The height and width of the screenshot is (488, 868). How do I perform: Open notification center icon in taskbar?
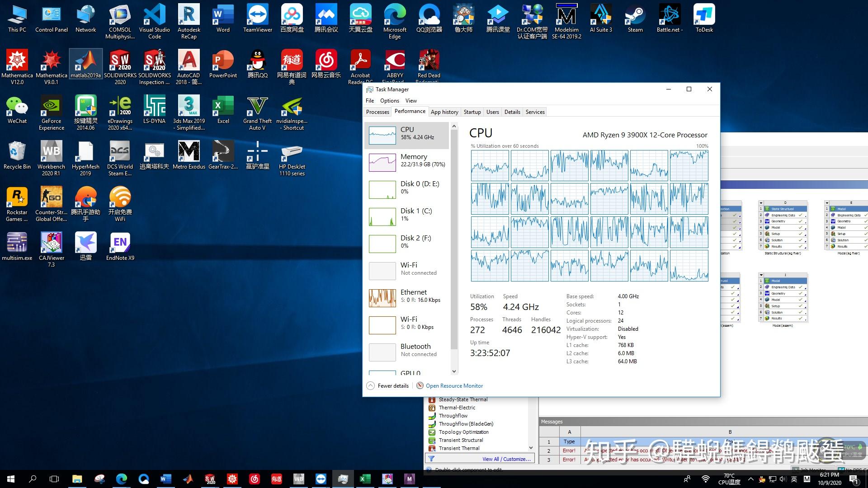[x=854, y=479]
